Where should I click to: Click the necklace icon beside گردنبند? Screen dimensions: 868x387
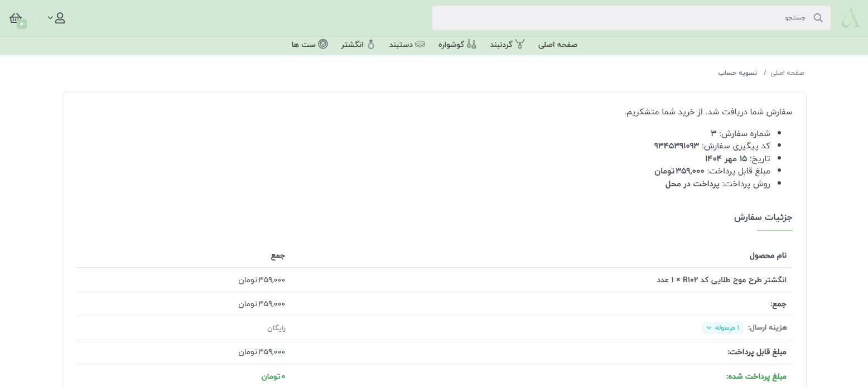point(520,45)
